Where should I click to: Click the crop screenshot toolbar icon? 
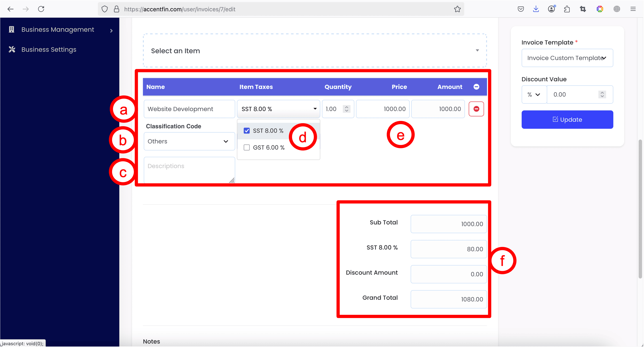click(583, 9)
